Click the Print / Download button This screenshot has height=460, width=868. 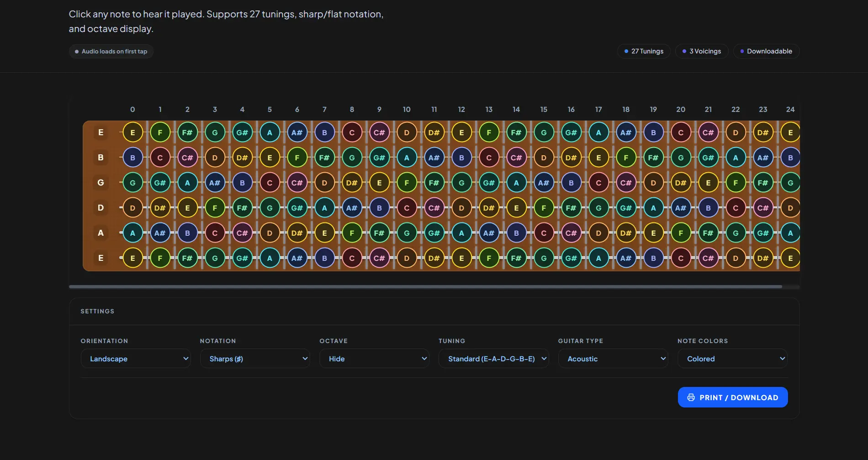pyautogui.click(x=733, y=397)
